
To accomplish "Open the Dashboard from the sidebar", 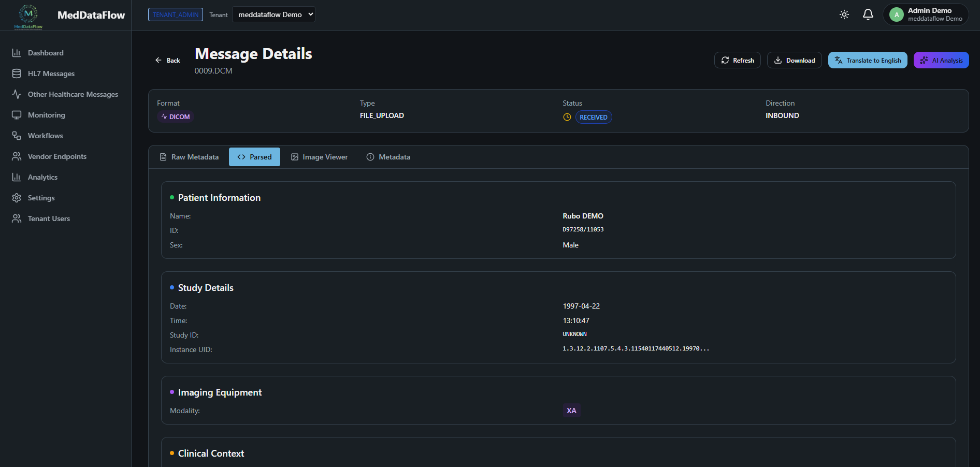I will 46,52.
